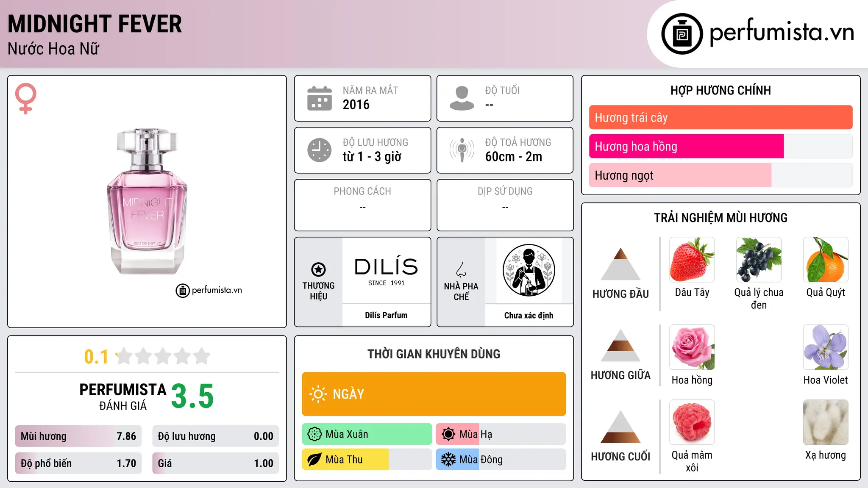The width and height of the screenshot is (868, 488).
Task: Click the Hương cuối pyramid icon
Action: point(620,427)
